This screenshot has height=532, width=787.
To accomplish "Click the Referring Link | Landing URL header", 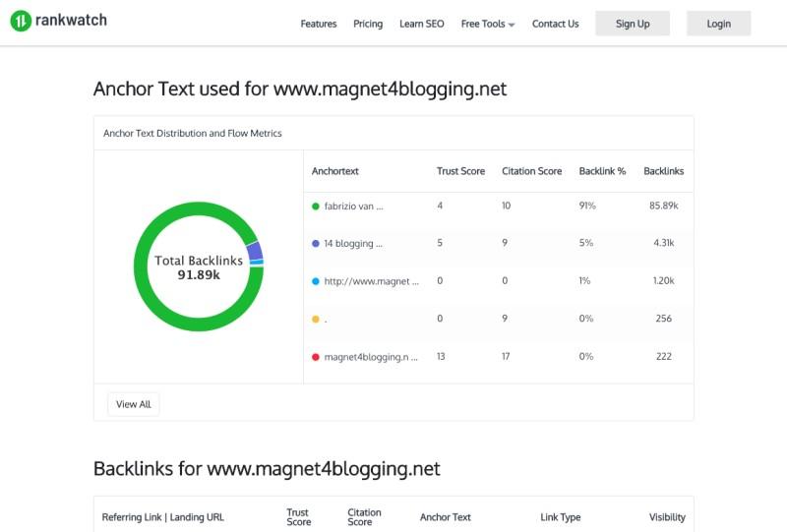I will point(162,517).
